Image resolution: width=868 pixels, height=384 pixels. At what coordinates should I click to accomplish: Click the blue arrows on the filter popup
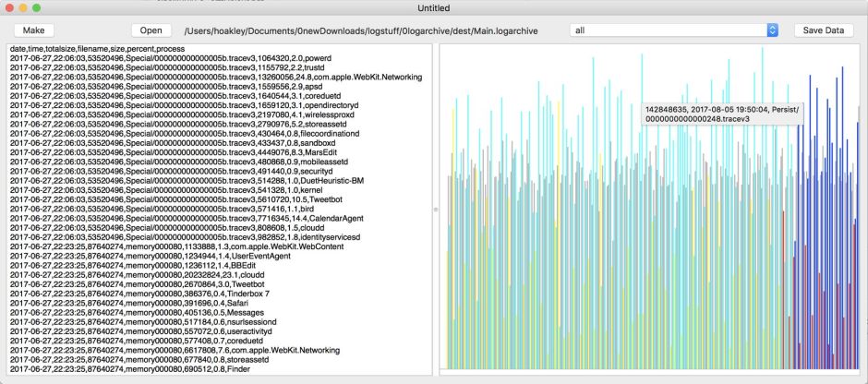click(772, 30)
